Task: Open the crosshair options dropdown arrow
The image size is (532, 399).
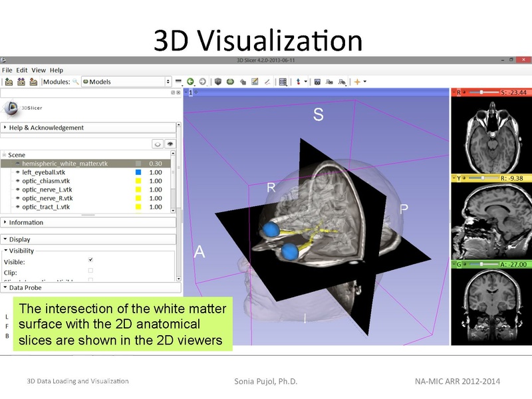Action: pyautogui.click(x=365, y=81)
